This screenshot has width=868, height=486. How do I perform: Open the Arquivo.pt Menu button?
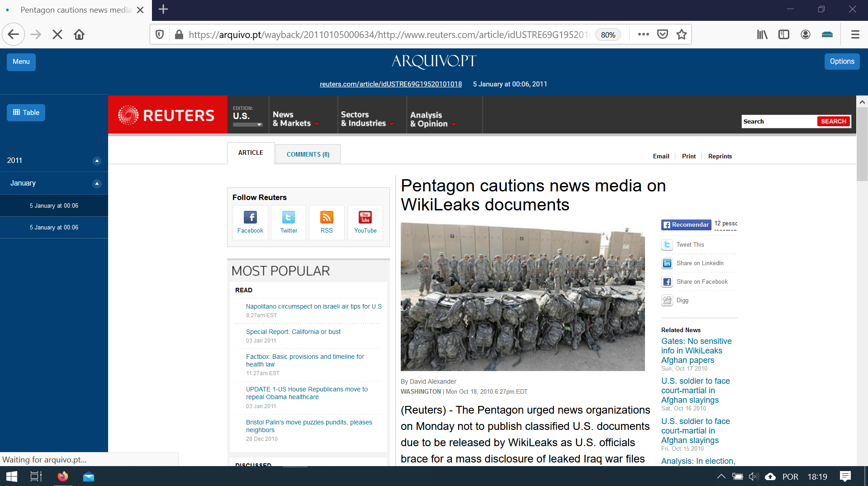coord(21,62)
